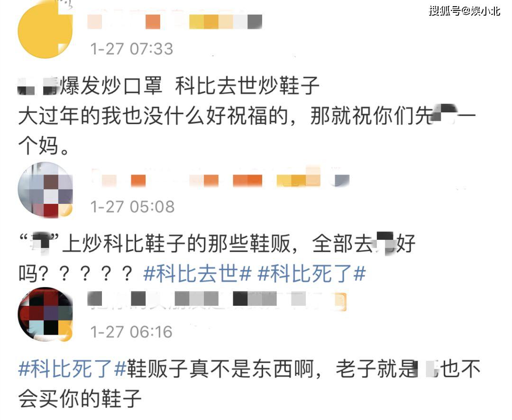This screenshot has height=420, width=512.
Task: Click the line 大过年的我也没什么好祝福的
Action: pyautogui.click(x=153, y=116)
